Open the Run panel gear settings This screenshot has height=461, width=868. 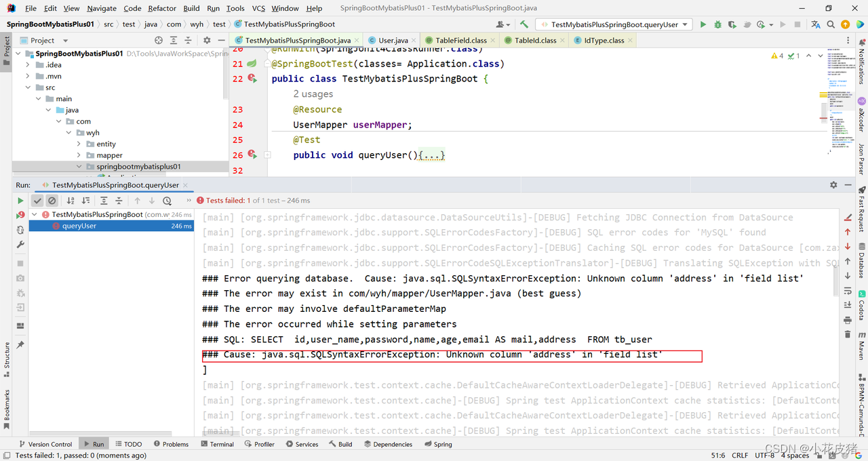coord(833,185)
